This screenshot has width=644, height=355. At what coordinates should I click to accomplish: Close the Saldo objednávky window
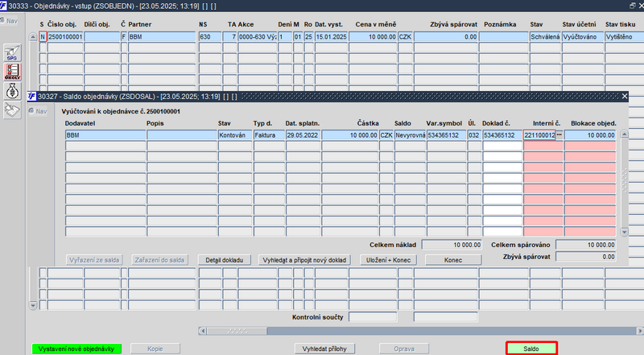coord(625,96)
